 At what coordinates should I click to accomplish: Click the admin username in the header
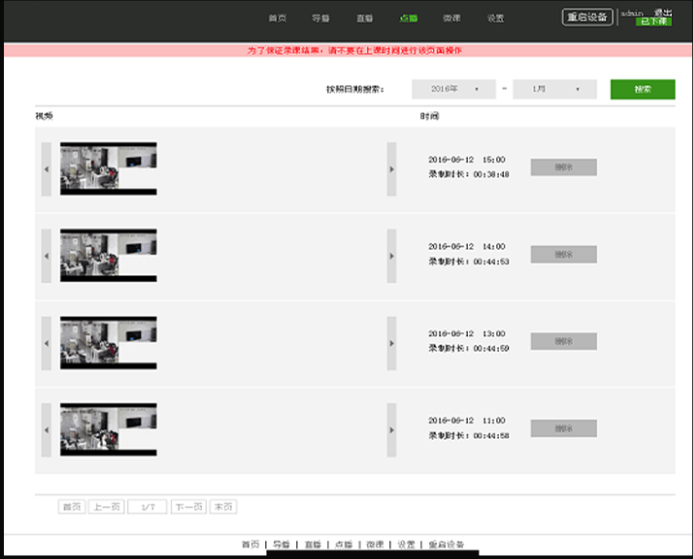pos(632,13)
